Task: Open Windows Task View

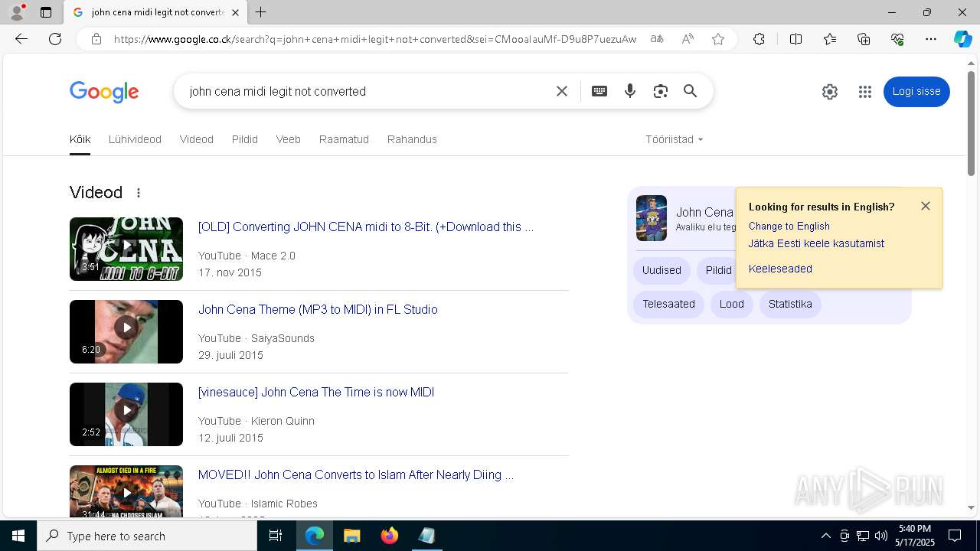Action: 276,536
